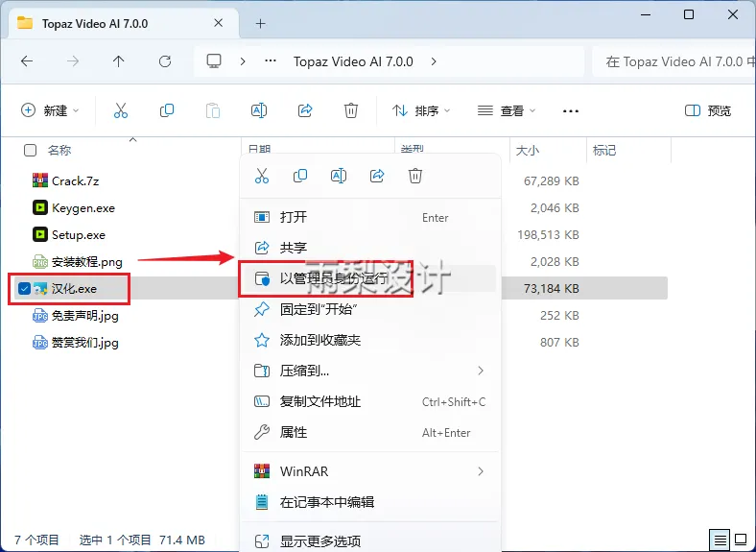
Task: Click the 807 KB size value
Action: click(559, 343)
